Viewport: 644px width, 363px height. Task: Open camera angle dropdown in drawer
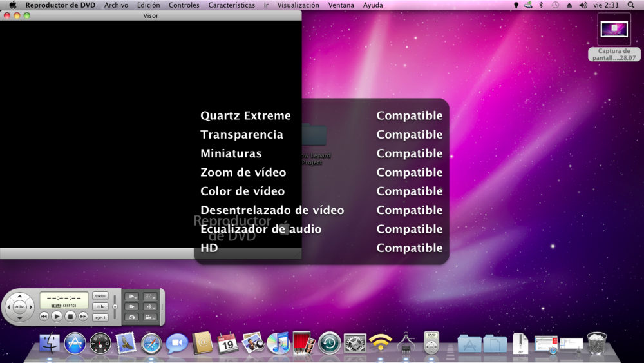point(150,317)
